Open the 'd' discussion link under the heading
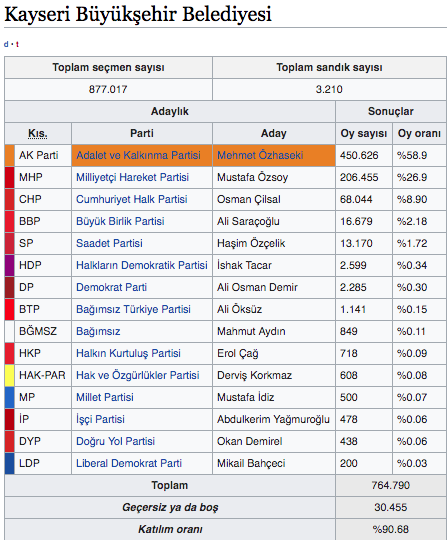 [6, 44]
